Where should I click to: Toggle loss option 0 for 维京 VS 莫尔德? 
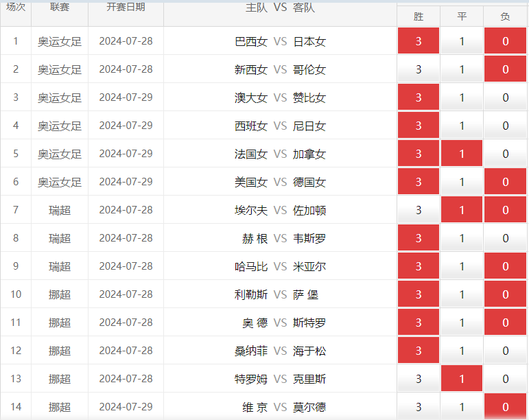(505, 406)
